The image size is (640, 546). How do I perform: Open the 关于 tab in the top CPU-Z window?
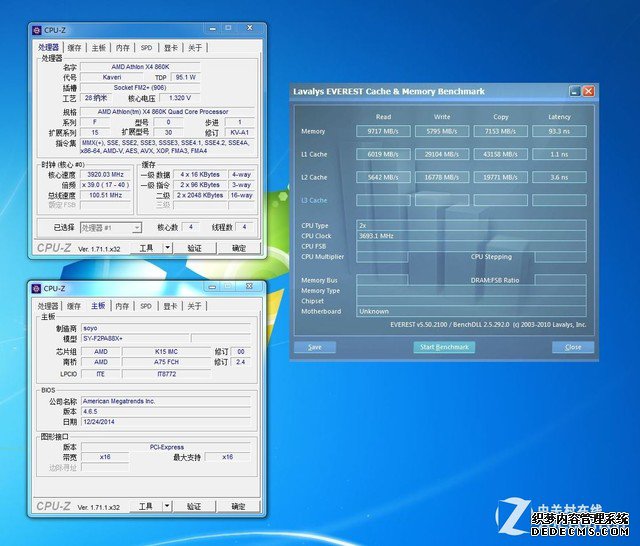tap(195, 48)
